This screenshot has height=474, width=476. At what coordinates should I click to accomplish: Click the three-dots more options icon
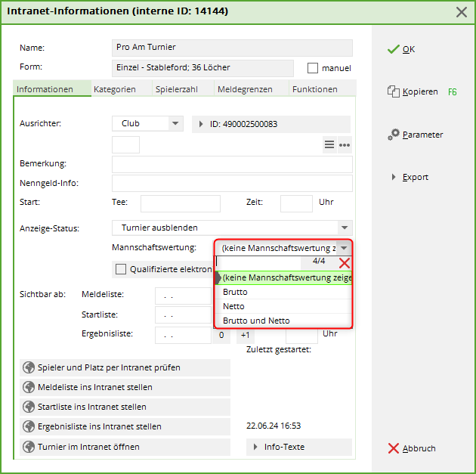pyautogui.click(x=345, y=145)
